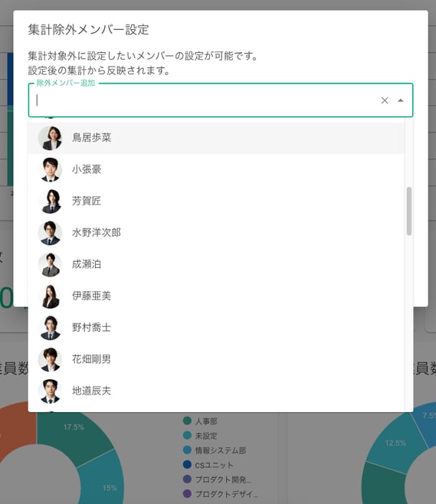Click the dropdown list scrollbar thumb
Viewport: 436px width, 504px height.
click(409, 211)
